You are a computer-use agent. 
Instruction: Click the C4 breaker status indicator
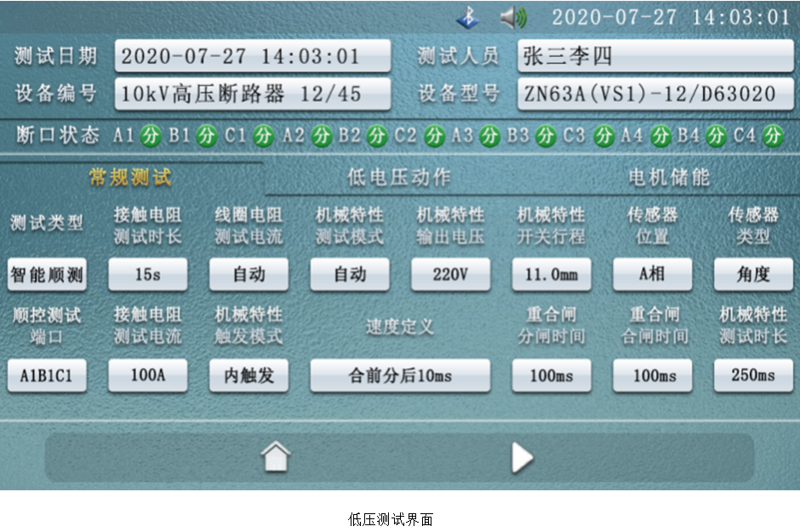coord(772,135)
